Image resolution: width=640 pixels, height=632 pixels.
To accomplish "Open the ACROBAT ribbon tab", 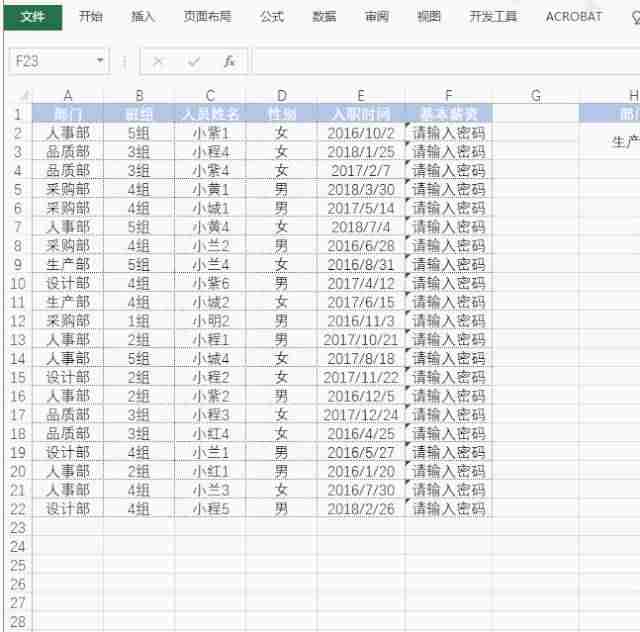I will click(x=573, y=17).
